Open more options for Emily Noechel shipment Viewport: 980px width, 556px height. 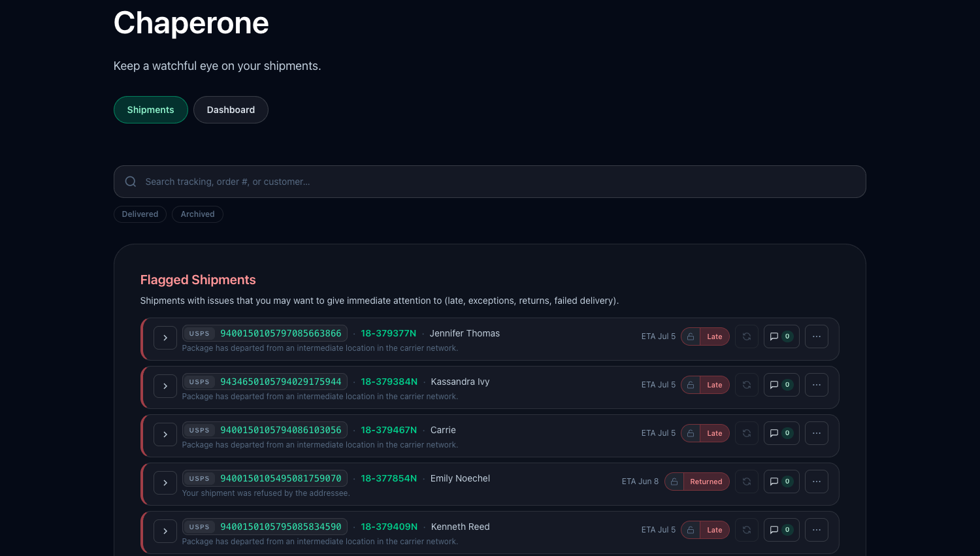pos(817,482)
